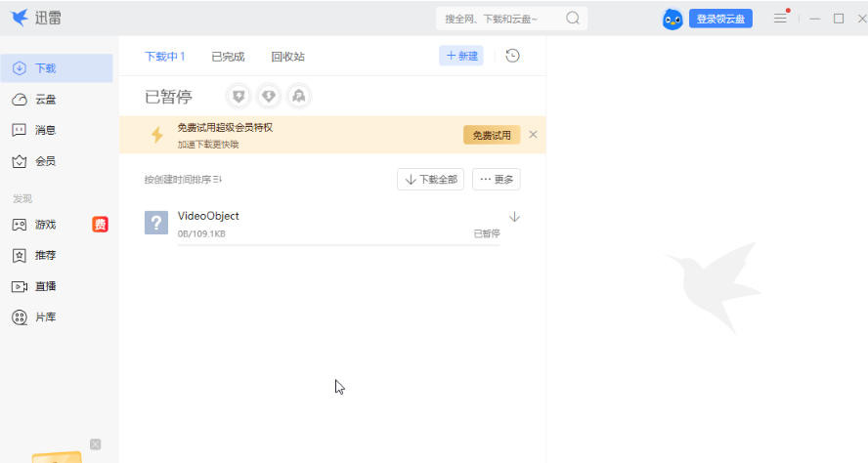The height and width of the screenshot is (463, 868).
Task: Click the 新建 new task button
Action: pyautogui.click(x=461, y=56)
